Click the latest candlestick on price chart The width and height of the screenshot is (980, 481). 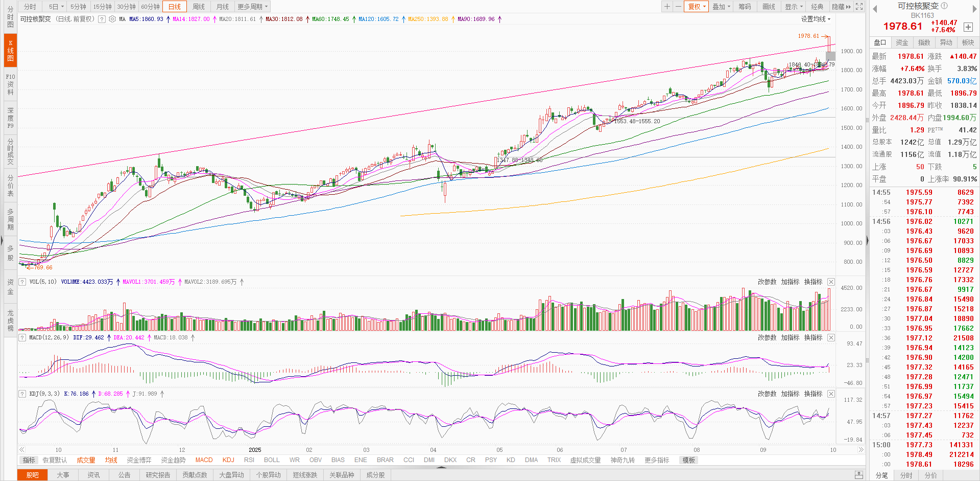(829, 47)
